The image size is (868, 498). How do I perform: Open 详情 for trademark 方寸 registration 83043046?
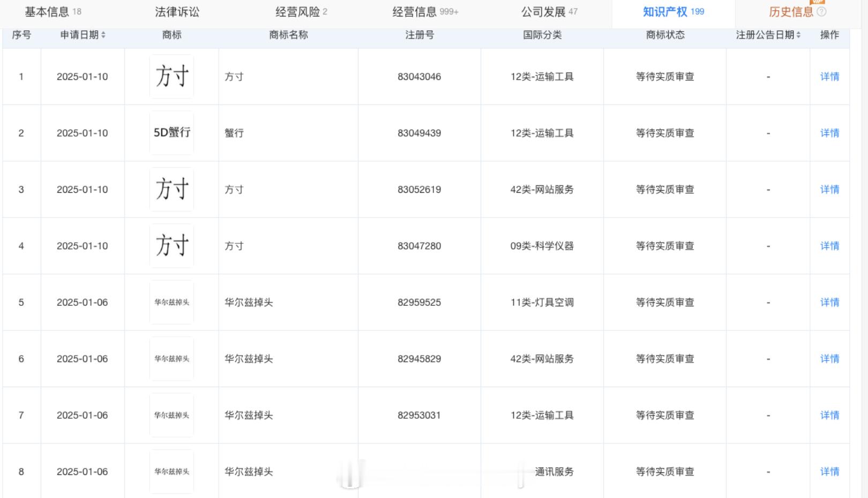[x=830, y=76]
